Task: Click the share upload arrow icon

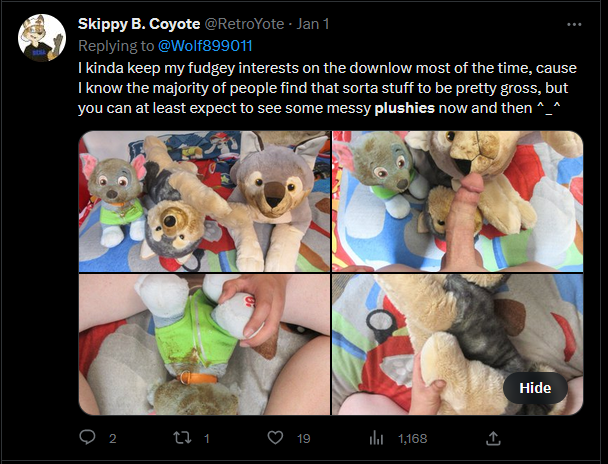Action: point(493,438)
